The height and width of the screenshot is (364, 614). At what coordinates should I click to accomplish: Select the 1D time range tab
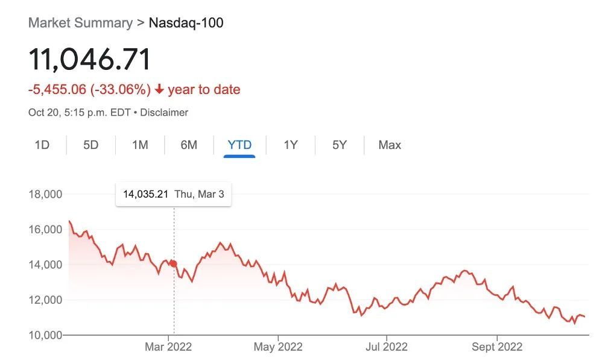[42, 145]
